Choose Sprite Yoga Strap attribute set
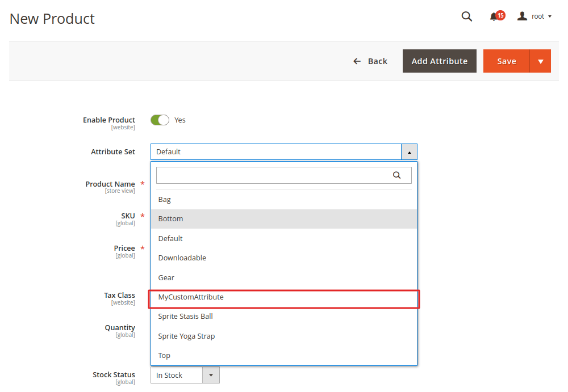 click(283, 336)
